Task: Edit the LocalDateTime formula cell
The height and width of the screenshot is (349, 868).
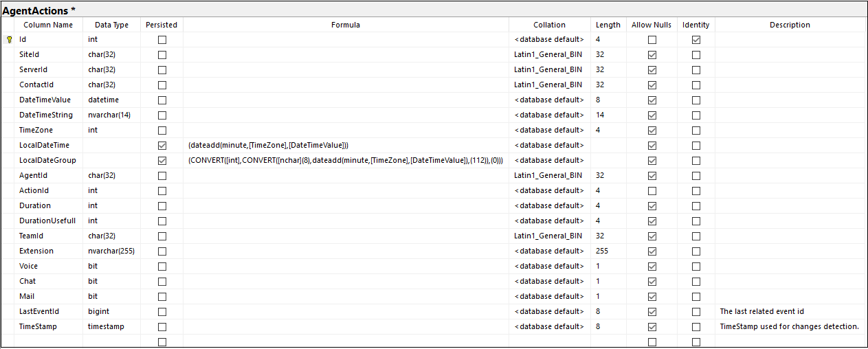Action: pyautogui.click(x=346, y=146)
